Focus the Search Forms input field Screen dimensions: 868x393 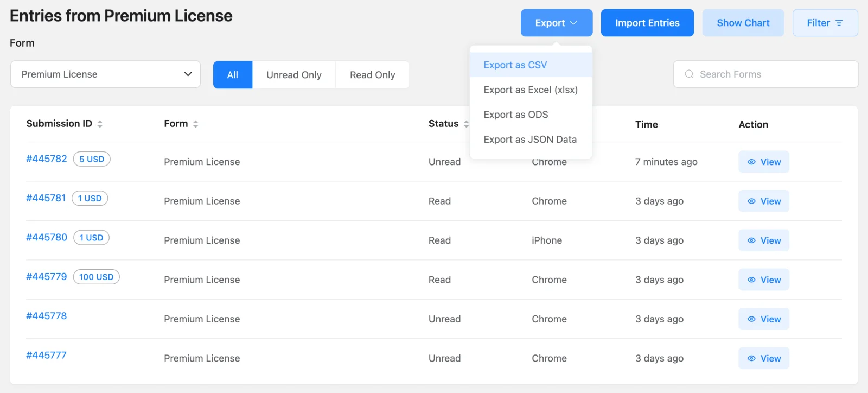[766, 74]
